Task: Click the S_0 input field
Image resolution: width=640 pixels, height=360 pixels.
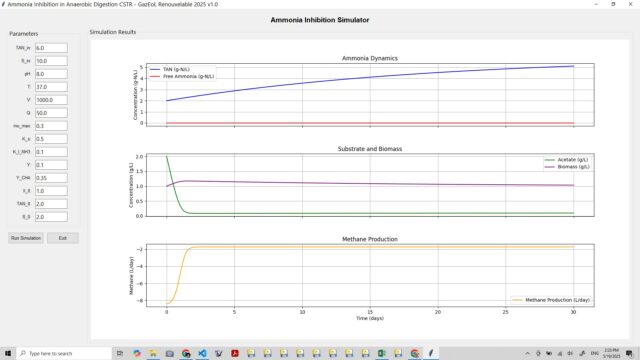Action: point(51,217)
